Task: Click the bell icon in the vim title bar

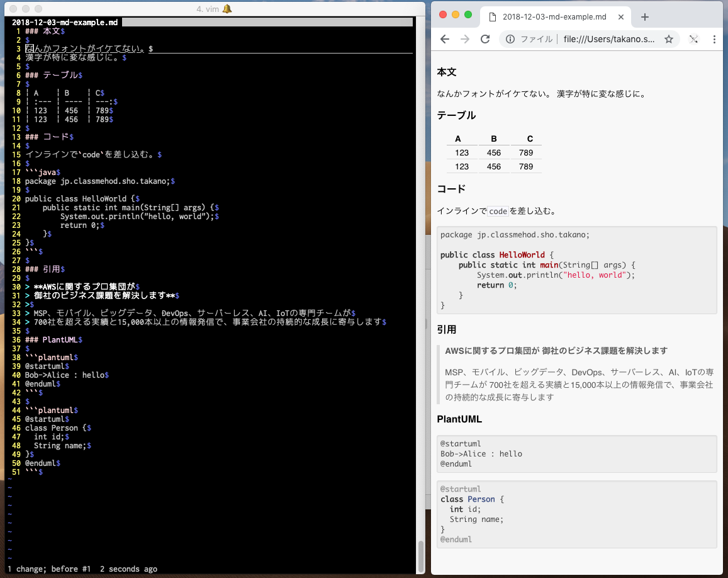Action: pyautogui.click(x=228, y=9)
